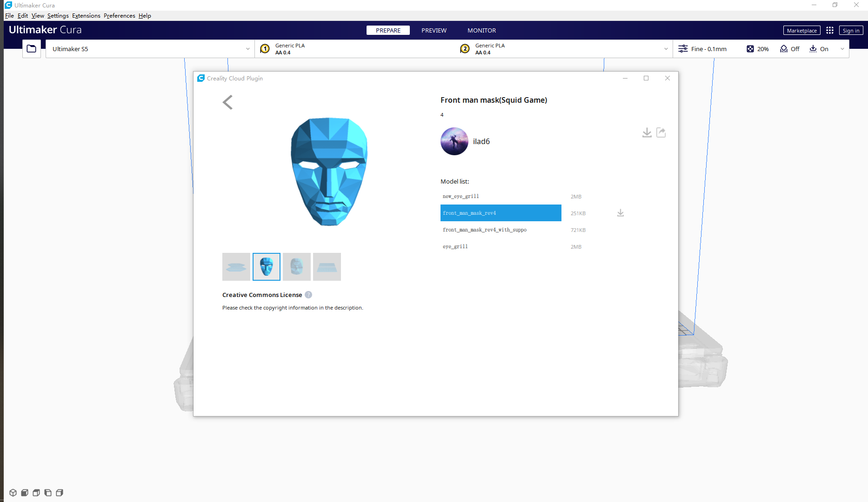The width and height of the screenshot is (868, 502).
Task: Click the Front man mask(Squid Game) title
Action: click(494, 100)
